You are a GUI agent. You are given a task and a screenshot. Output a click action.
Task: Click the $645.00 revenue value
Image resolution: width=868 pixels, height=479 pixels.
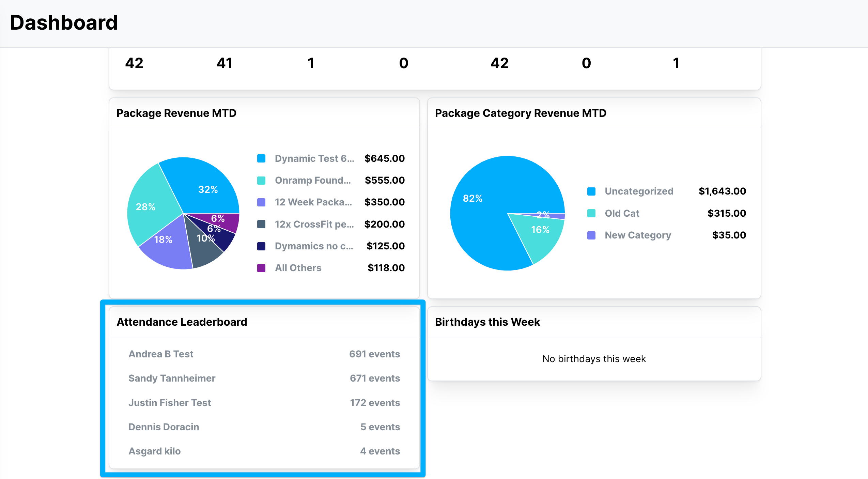(x=385, y=158)
